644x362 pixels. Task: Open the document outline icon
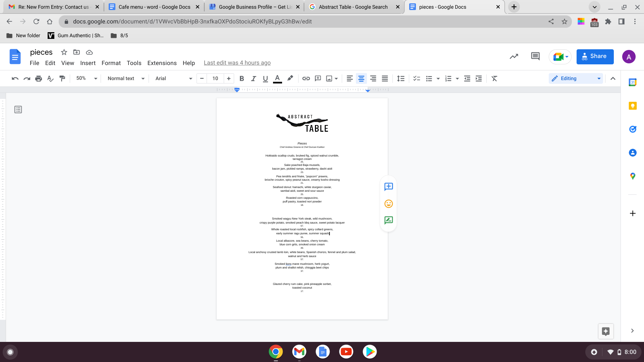18,110
